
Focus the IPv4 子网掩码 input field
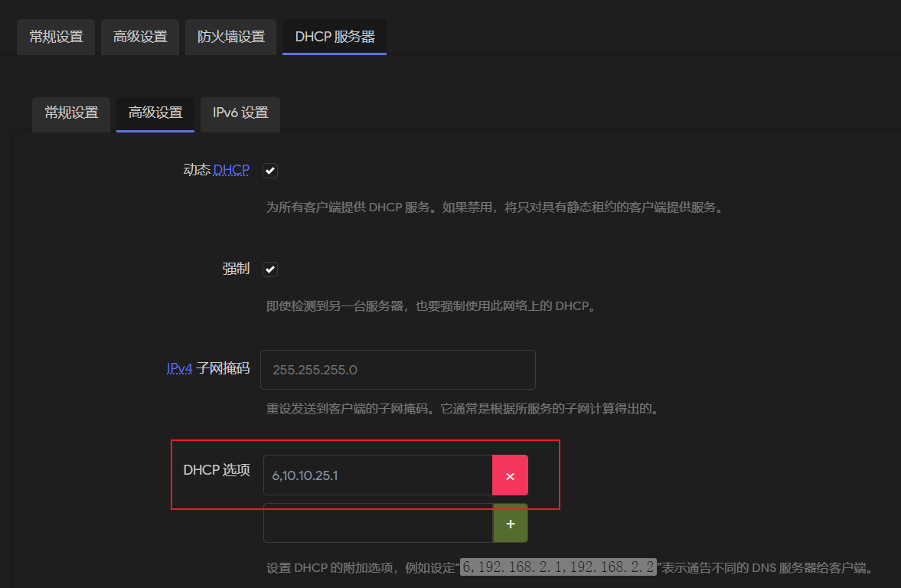[397, 370]
